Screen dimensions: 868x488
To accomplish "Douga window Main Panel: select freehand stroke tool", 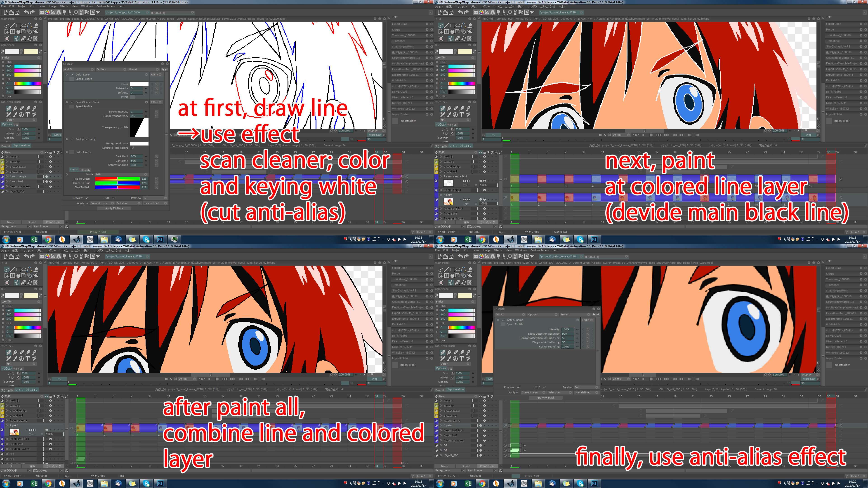I will pos(7,25).
